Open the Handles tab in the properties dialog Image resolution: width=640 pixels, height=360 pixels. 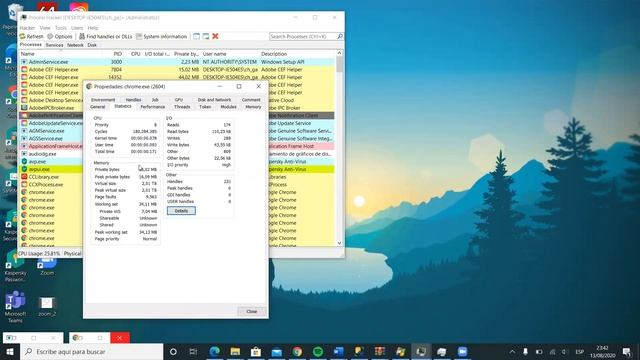[x=133, y=100]
